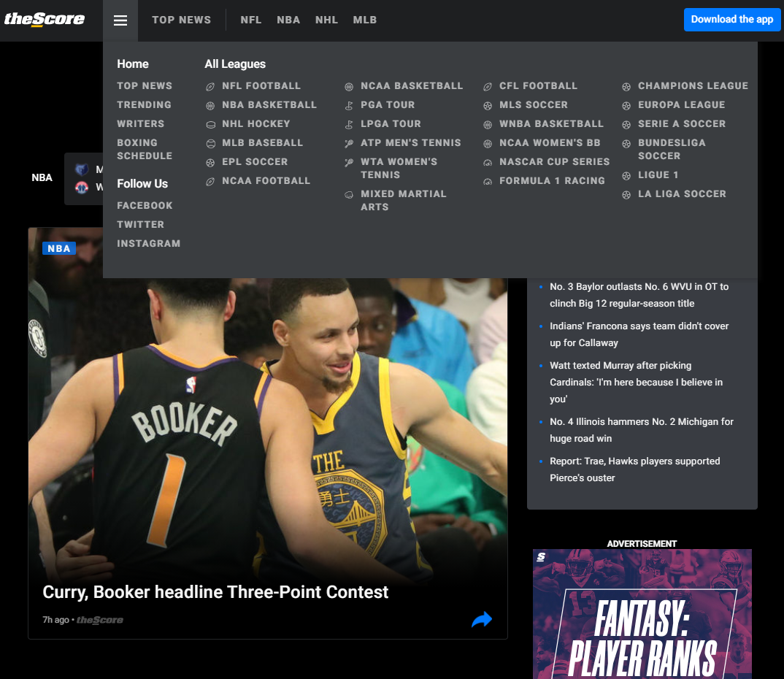Select Writers in the Home menu

coord(140,124)
